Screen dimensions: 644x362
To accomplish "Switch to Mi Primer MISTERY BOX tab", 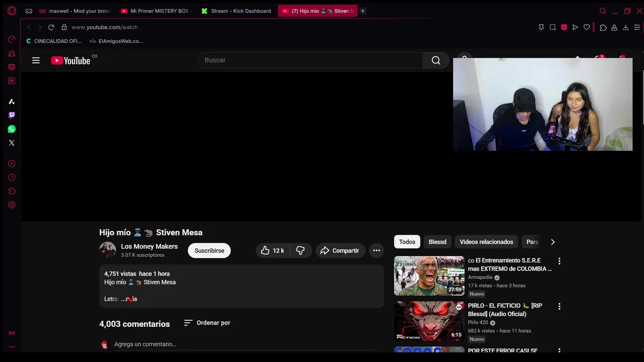I will click(156, 11).
